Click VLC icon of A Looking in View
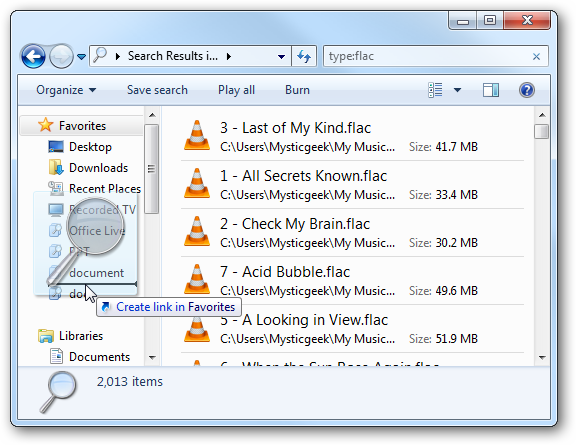 coord(197,329)
